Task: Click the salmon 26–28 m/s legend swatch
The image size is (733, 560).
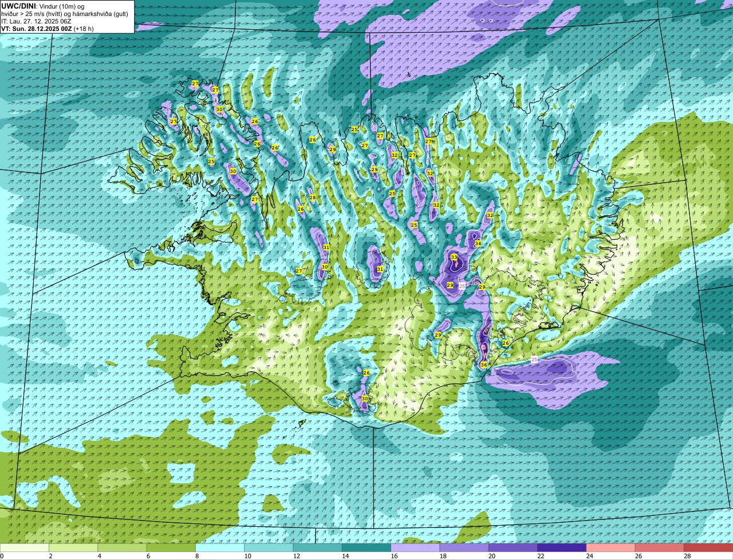Action: (x=660, y=548)
